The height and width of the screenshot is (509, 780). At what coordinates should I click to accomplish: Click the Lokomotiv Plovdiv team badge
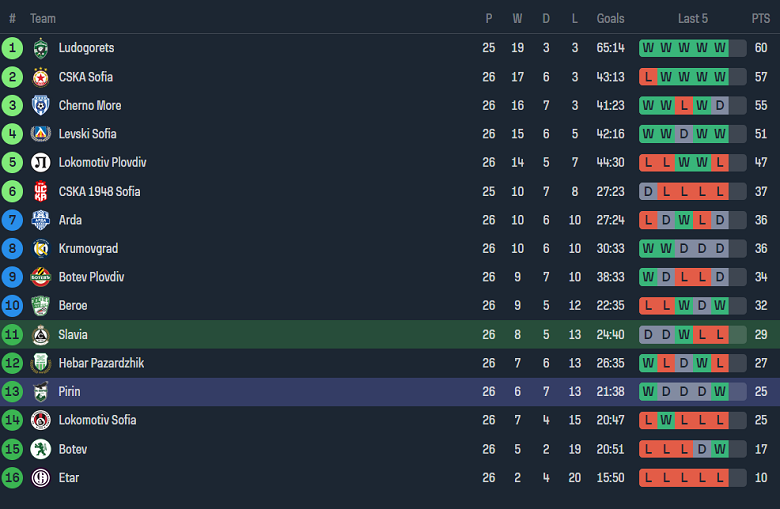(40, 163)
